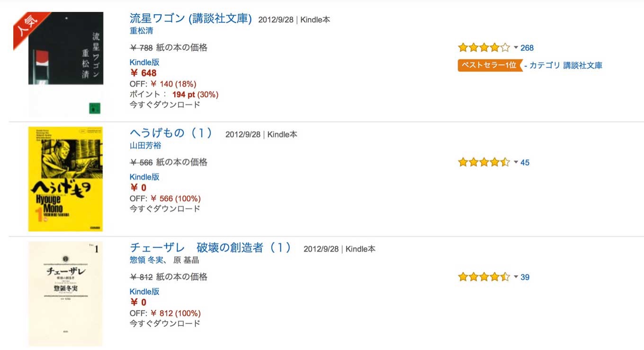Click the yellow へうげもの cover thumbnail
This screenshot has width=644, height=350.
pos(65,179)
